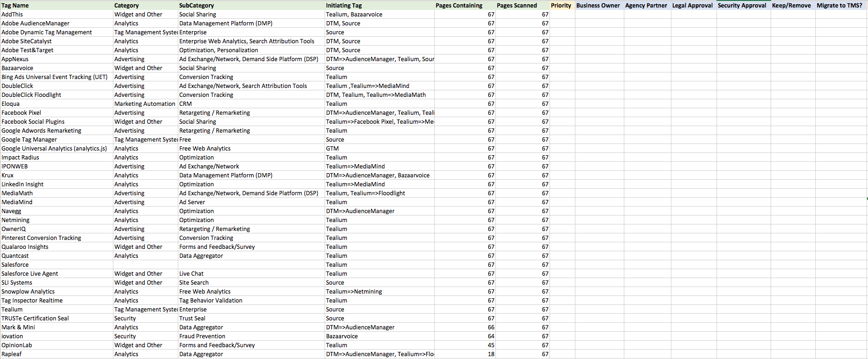Select the Impact Radius cell
Image resolution: width=868 pixels, height=359 pixels.
tap(56, 157)
